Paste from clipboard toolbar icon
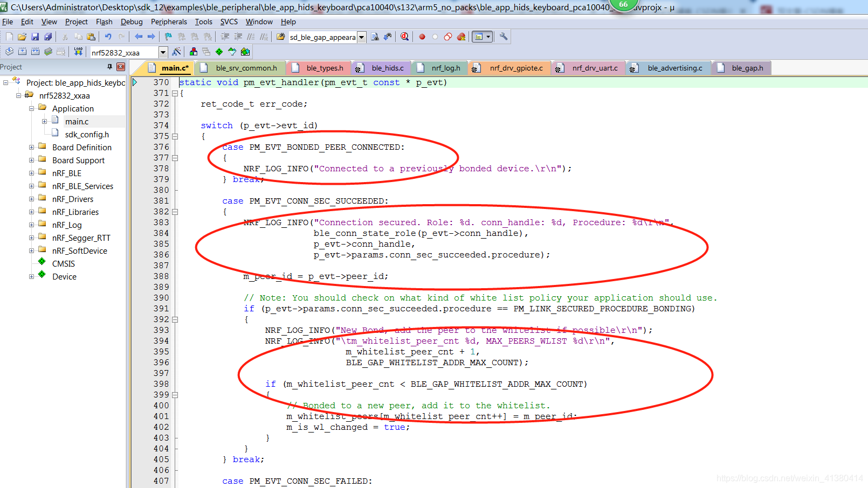The width and height of the screenshot is (868, 488). [91, 37]
